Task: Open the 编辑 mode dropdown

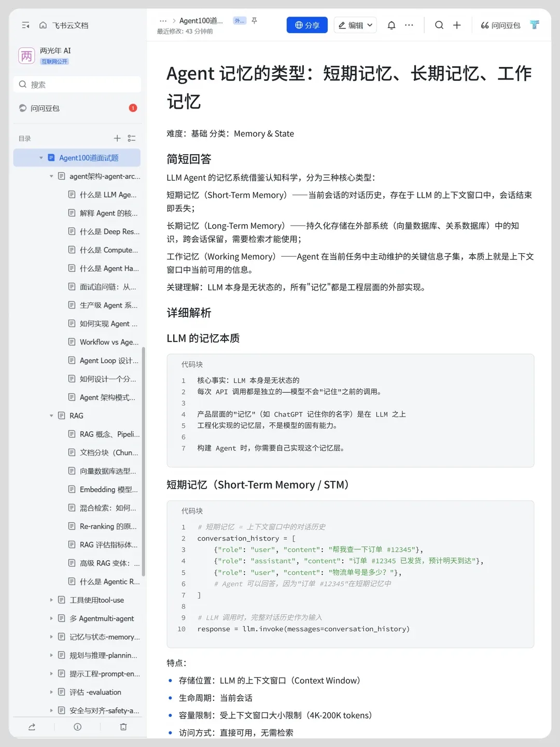Action: (355, 25)
